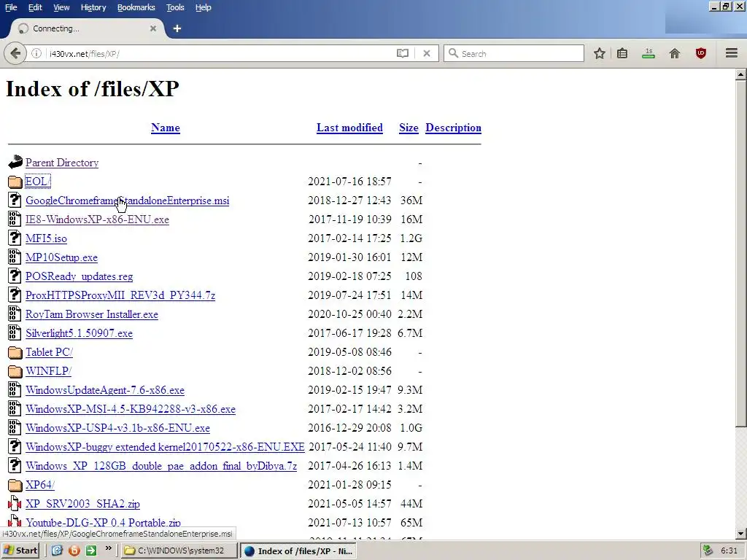Open the Windows Start button
This screenshot has width=747, height=560.
pyautogui.click(x=20, y=551)
